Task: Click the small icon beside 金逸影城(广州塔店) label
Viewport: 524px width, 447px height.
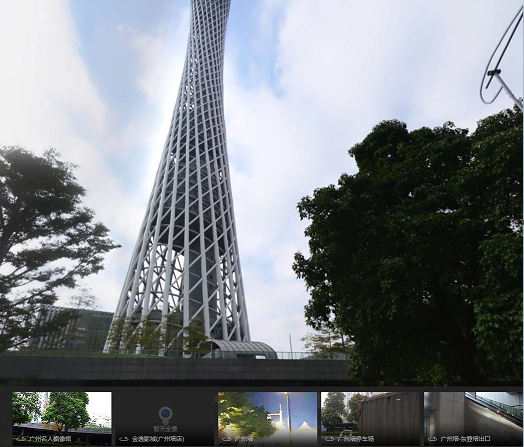Action: pyautogui.click(x=124, y=439)
